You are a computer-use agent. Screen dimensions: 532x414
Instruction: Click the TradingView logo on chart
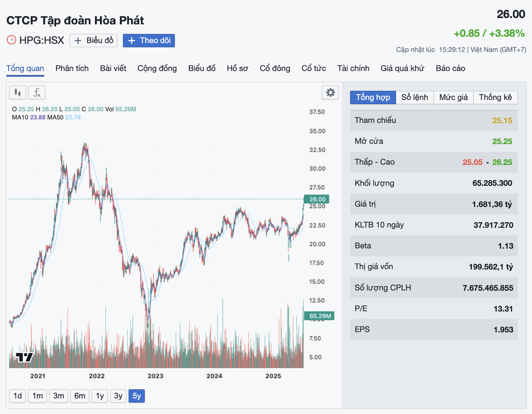(24, 357)
